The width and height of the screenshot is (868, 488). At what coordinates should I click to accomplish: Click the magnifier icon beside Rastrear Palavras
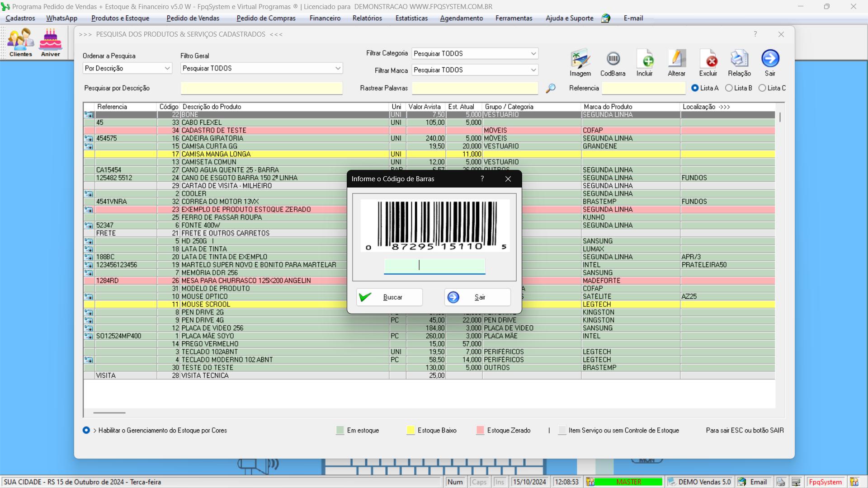click(550, 89)
